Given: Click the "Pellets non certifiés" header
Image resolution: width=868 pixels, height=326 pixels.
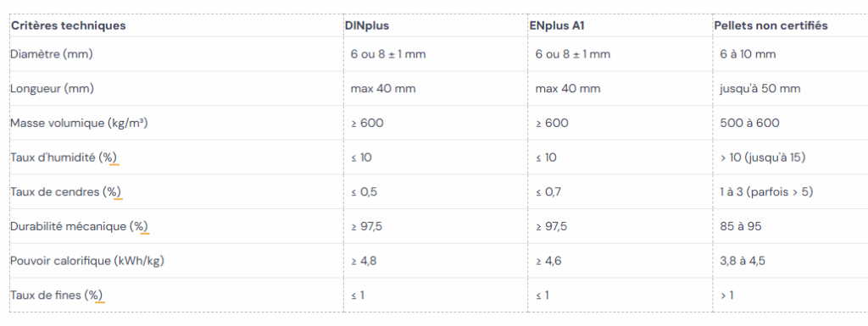Looking at the screenshot, I should point(771,26).
